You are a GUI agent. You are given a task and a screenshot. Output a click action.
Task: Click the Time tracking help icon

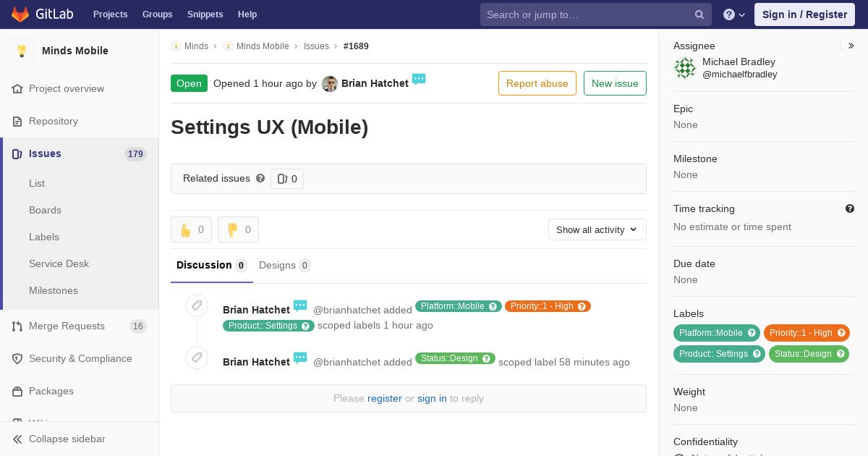click(850, 208)
